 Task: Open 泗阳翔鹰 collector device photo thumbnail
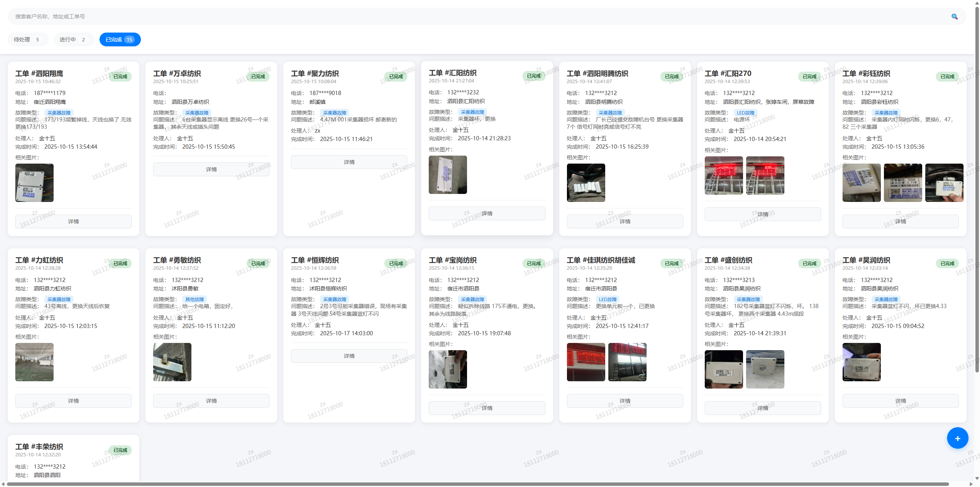point(34,183)
